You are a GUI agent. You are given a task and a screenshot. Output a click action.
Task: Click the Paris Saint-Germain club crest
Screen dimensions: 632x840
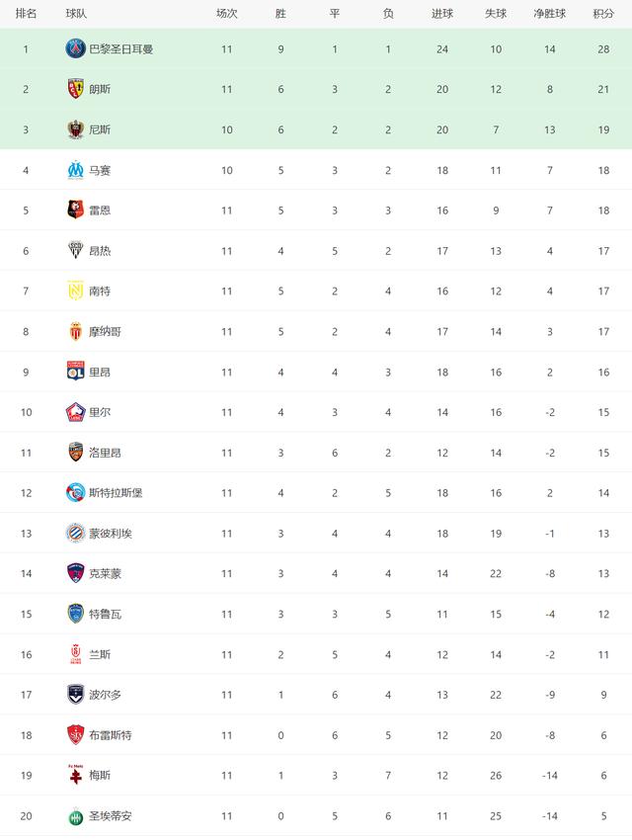tap(76, 48)
